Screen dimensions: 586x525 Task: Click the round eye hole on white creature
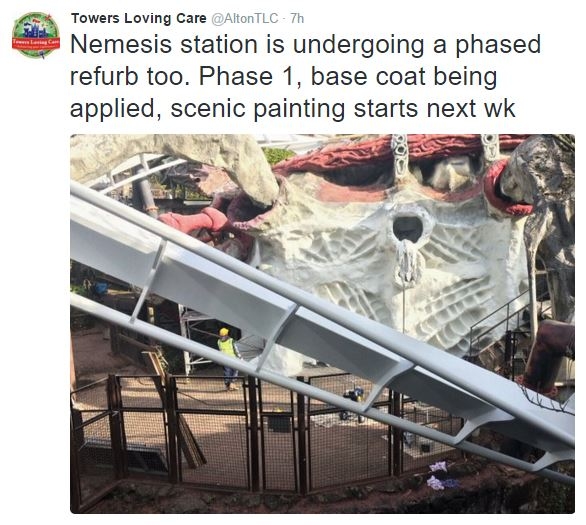(407, 228)
